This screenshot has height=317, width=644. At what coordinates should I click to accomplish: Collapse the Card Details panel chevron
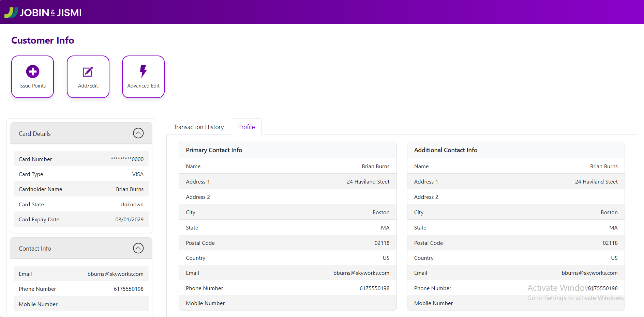point(138,133)
